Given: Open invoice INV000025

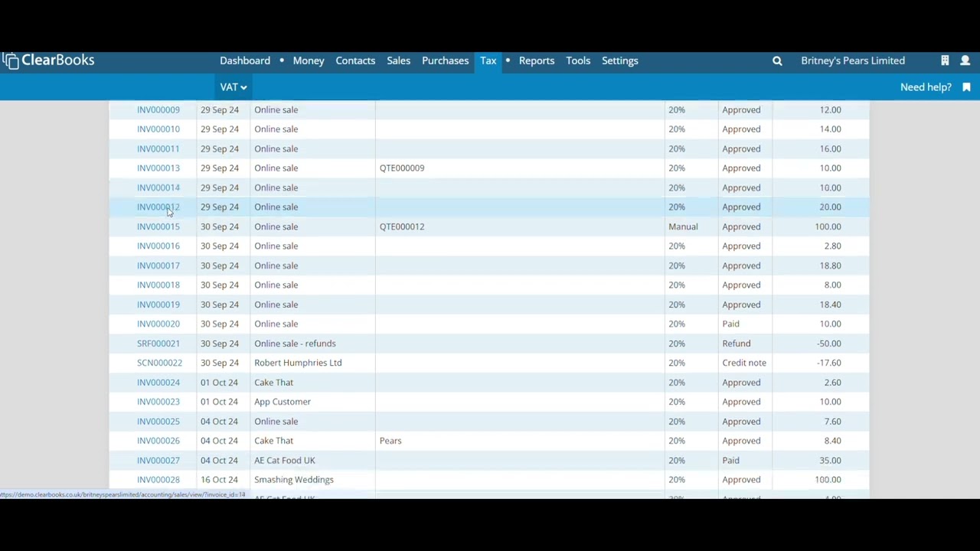Looking at the screenshot, I should coord(158,422).
